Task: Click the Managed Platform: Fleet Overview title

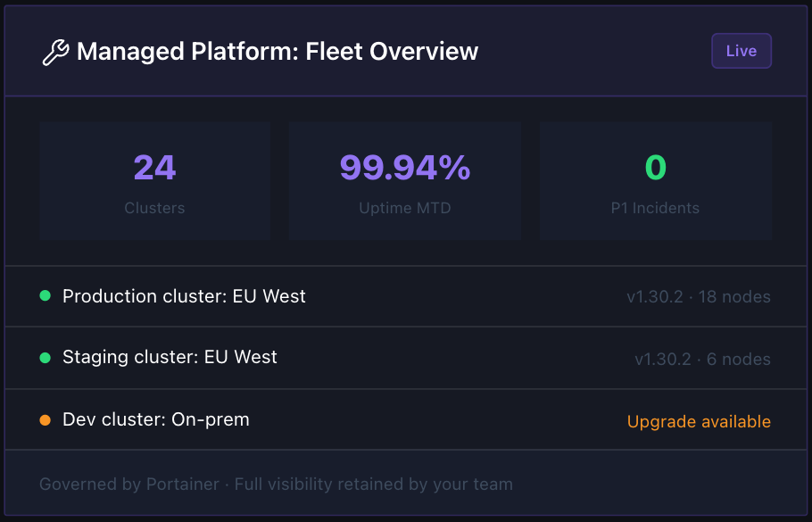Action: click(x=277, y=51)
